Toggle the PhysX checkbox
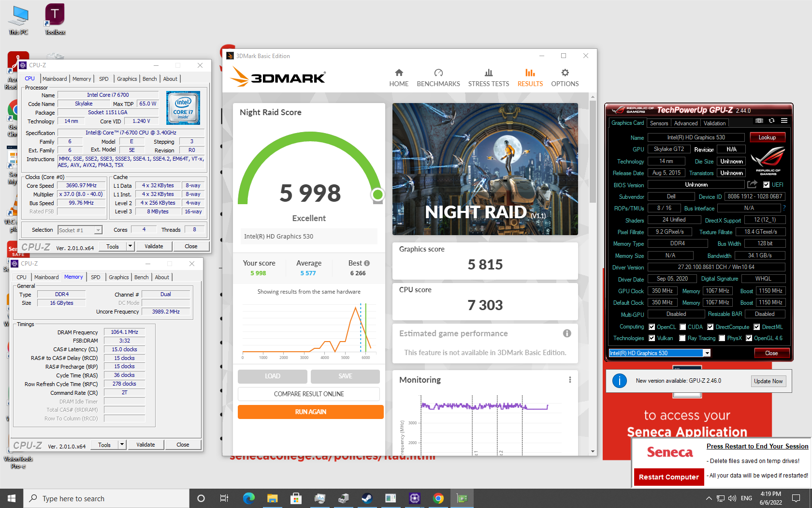Image resolution: width=812 pixels, height=508 pixels. click(722, 338)
